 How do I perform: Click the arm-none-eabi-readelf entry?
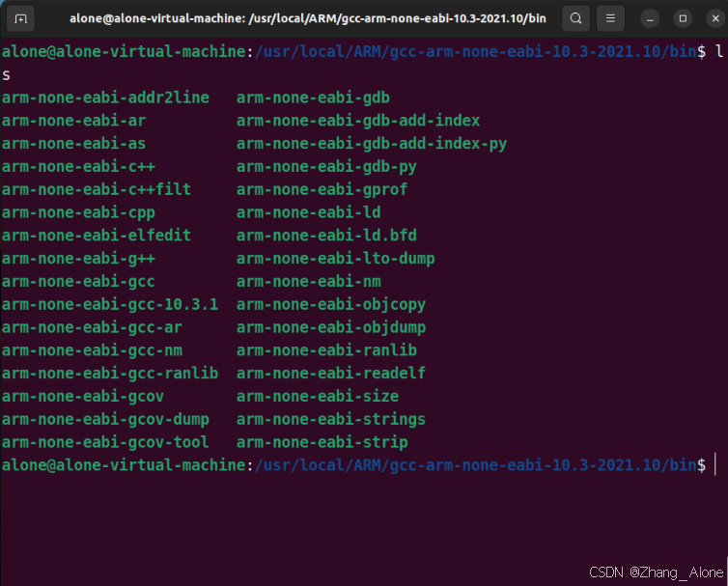[331, 374]
